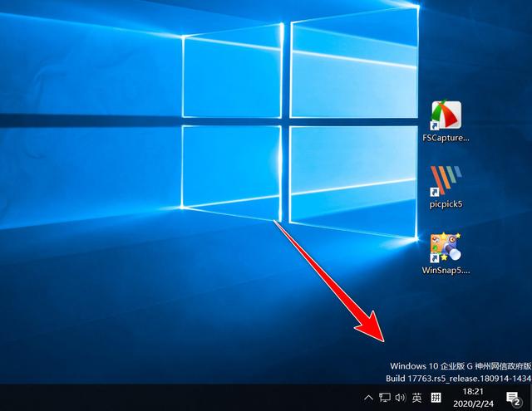Viewport: 532px width, 411px height.
Task: Open the calendar from the 18:21 clock
Action: click(x=472, y=391)
